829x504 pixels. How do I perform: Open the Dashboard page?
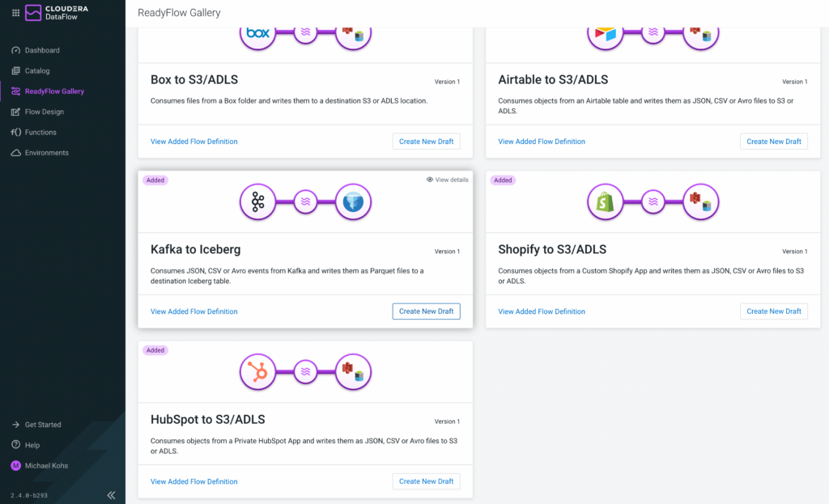42,50
